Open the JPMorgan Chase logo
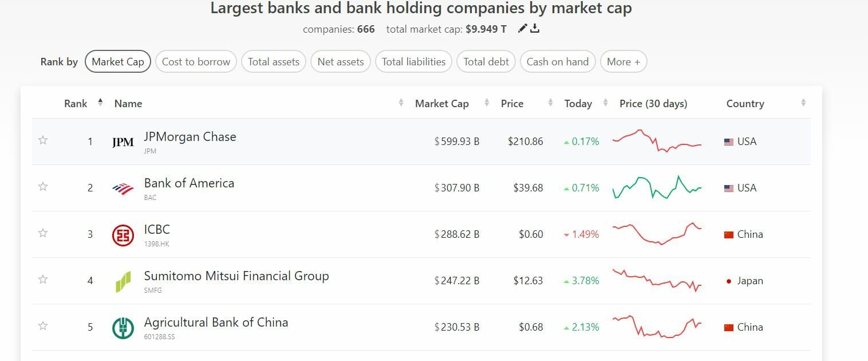 pos(123,142)
